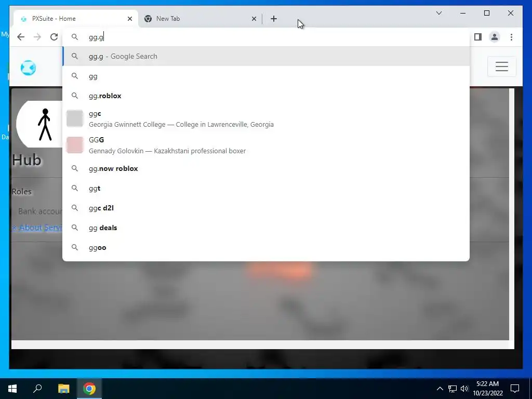Click the GGG suggestion thumbnail image
532x399 pixels.
point(75,145)
